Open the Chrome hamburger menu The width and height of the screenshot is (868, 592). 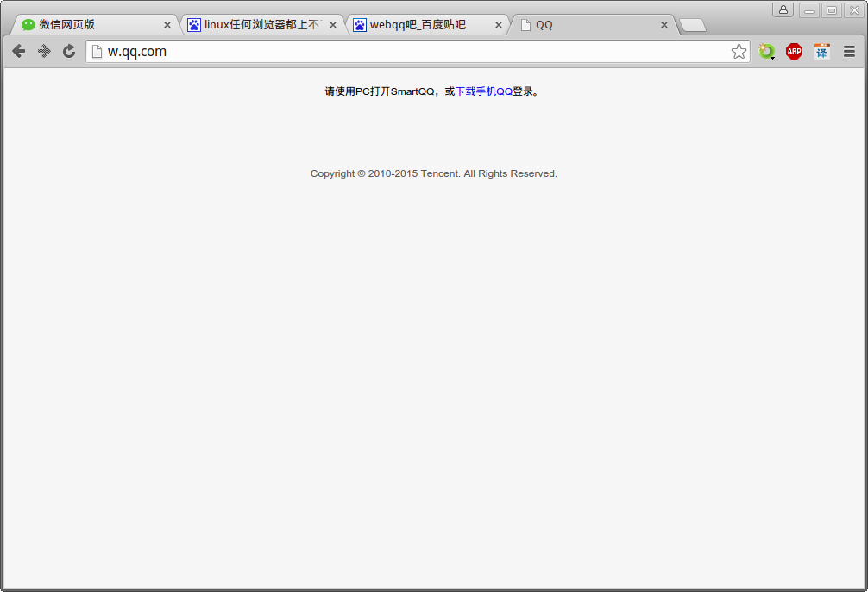(849, 52)
